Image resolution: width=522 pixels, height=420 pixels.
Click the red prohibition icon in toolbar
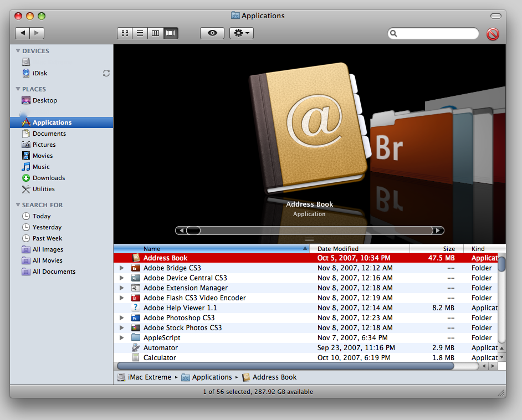493,34
